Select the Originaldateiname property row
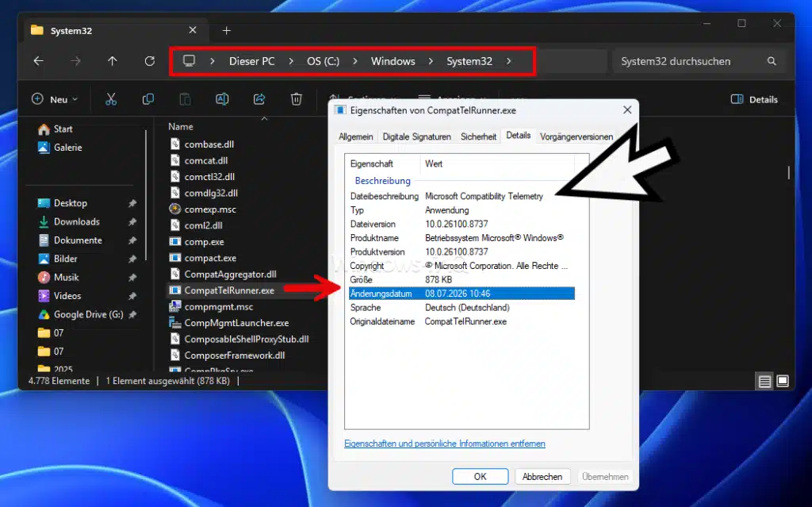This screenshot has width=812, height=507. click(462, 321)
